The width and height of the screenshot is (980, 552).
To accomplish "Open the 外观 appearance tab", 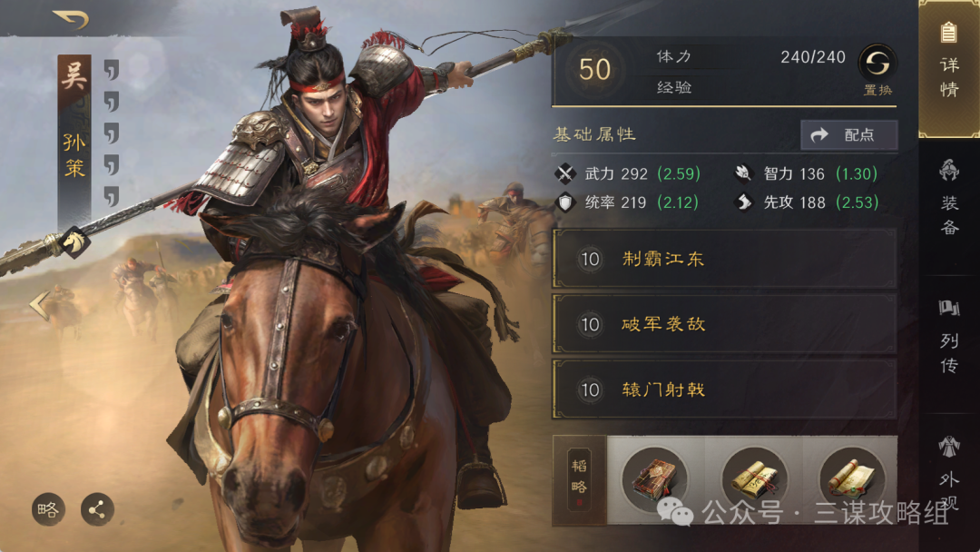I will coord(949,474).
